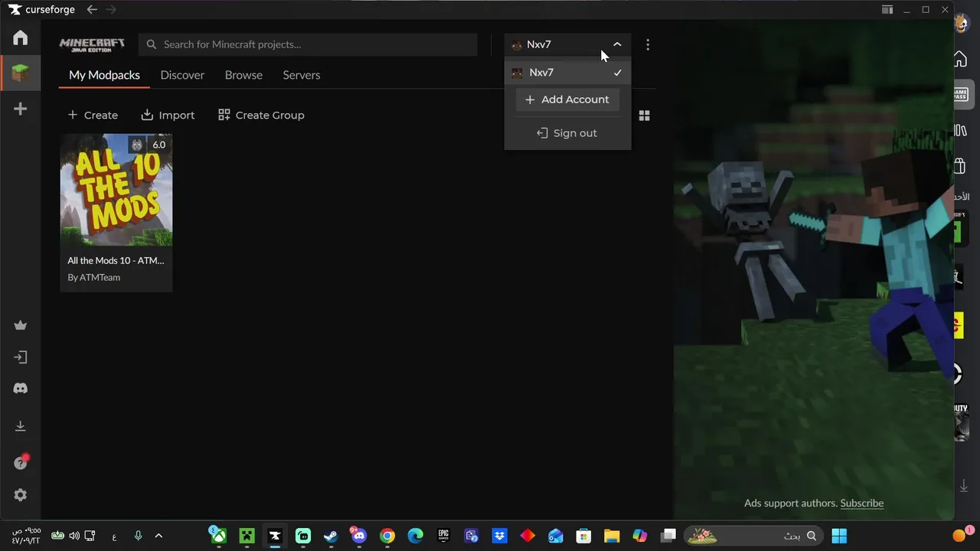Open Dropbox from the taskbar
980x551 pixels.
[499, 536]
